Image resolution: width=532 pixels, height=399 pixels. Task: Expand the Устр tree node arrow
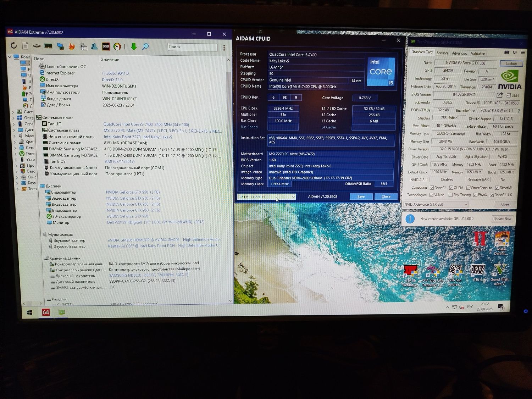coord(15,159)
